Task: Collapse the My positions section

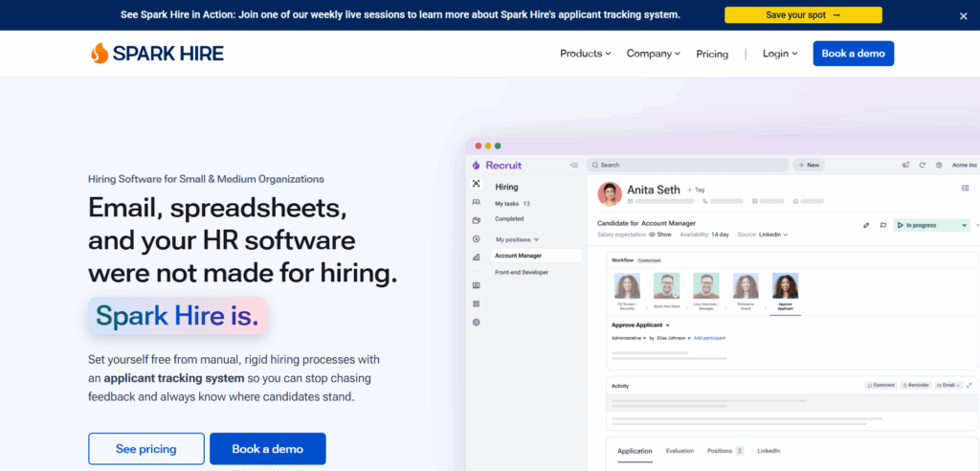Action: (x=518, y=239)
